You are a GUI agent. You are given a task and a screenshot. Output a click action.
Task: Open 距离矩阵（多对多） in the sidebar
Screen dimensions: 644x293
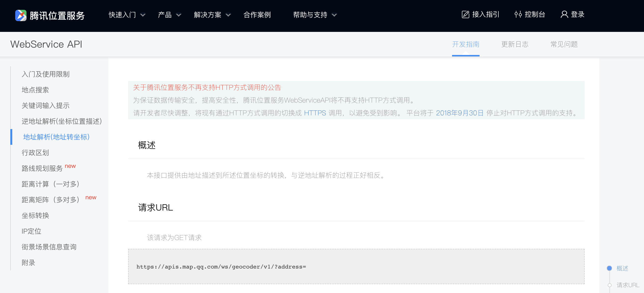(51, 200)
